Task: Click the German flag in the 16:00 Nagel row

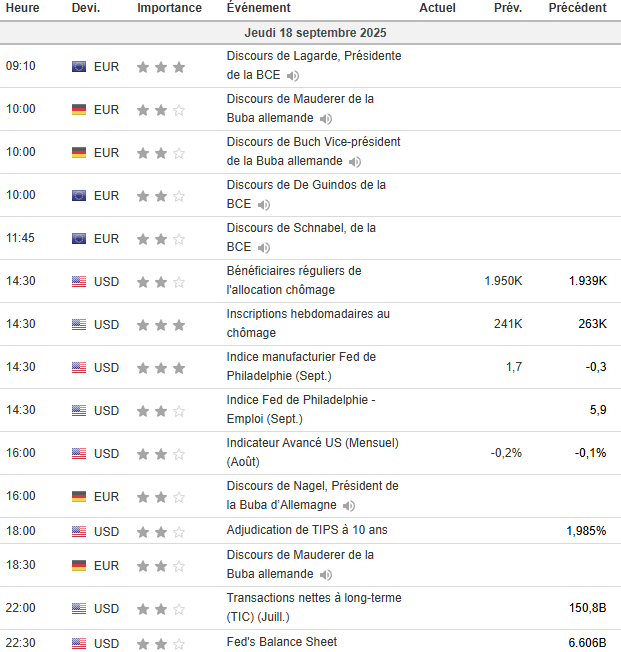Action: [x=79, y=496]
